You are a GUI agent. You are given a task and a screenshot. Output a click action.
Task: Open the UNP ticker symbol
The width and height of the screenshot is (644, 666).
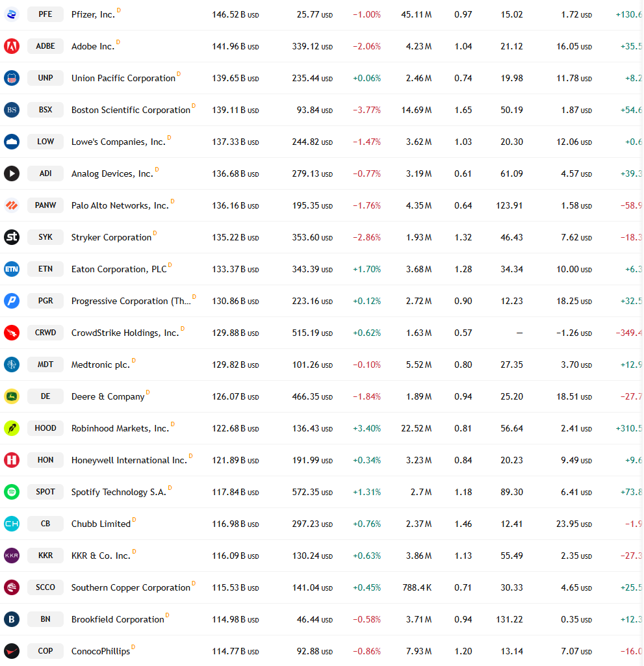pyautogui.click(x=45, y=78)
